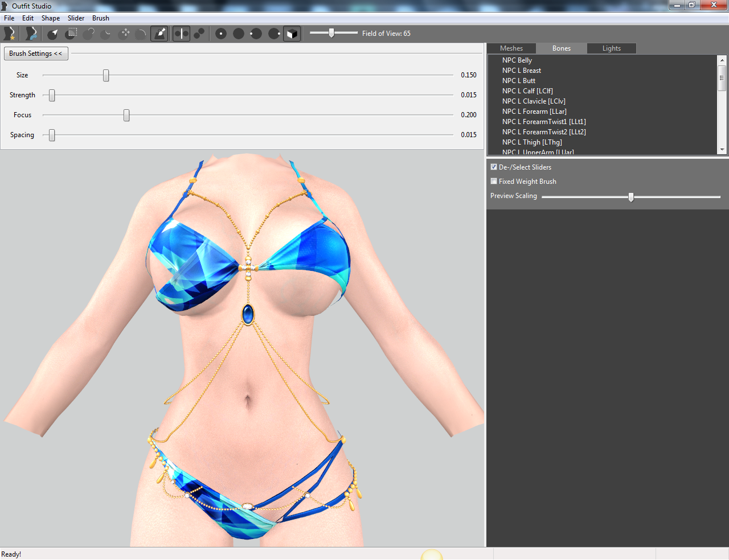
Task: Select the NPC L Breast bone
Action: pyautogui.click(x=522, y=71)
